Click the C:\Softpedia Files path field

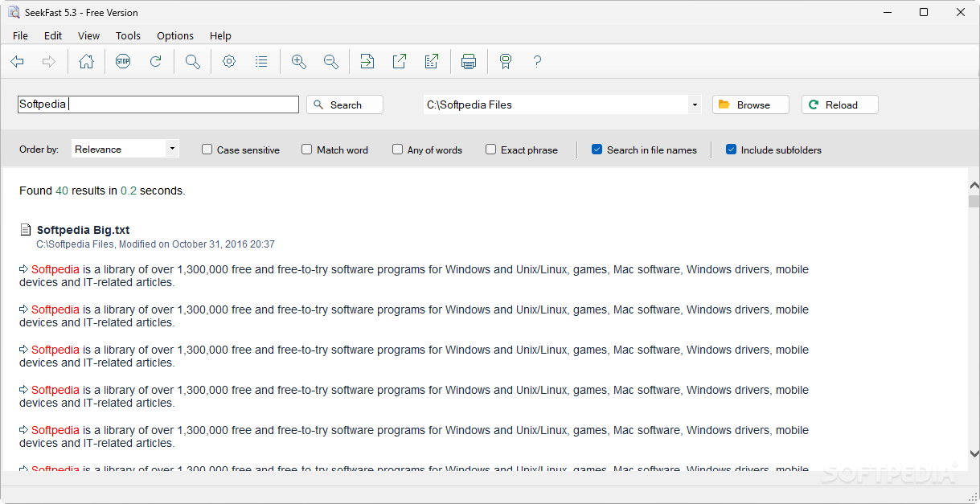coord(556,104)
